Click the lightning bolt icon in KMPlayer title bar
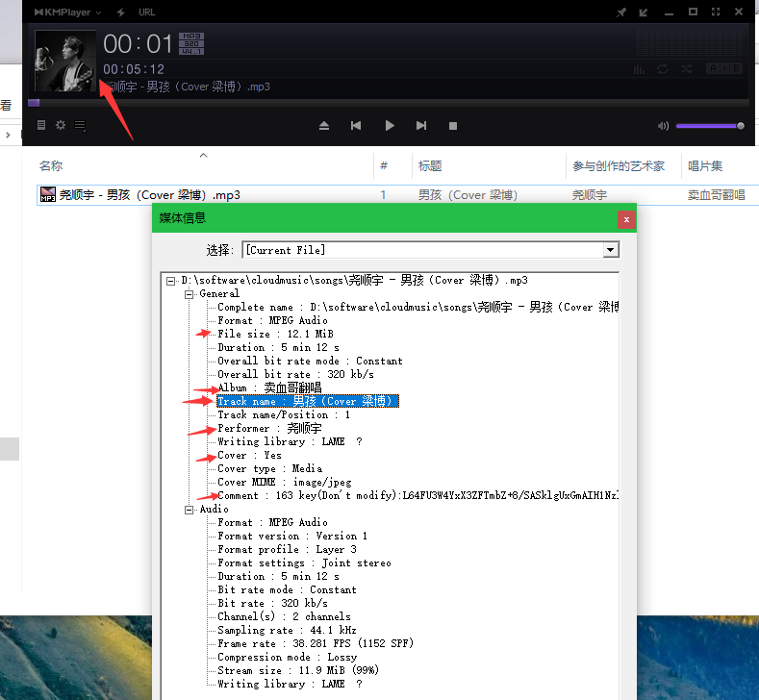 [120, 12]
